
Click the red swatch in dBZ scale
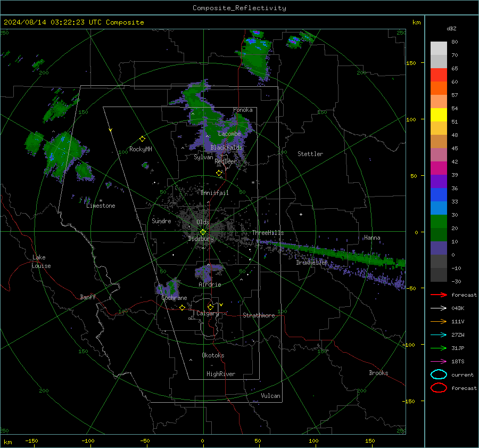pyautogui.click(x=439, y=75)
